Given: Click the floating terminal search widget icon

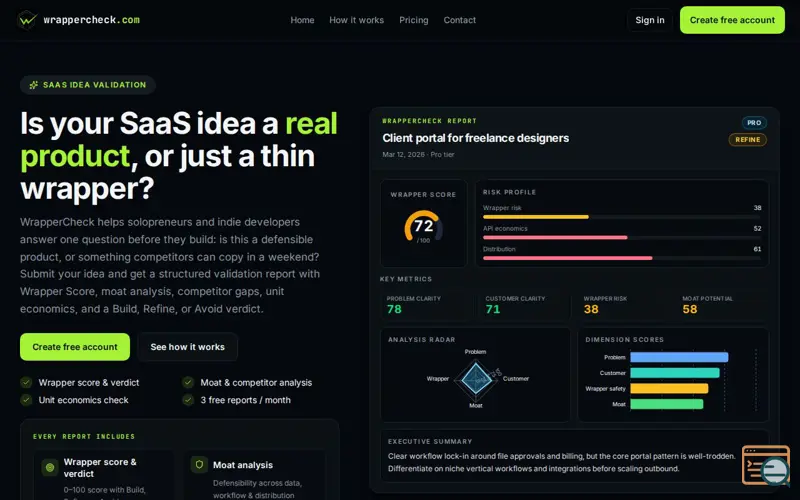Looking at the screenshot, I should pyautogui.click(x=767, y=465).
